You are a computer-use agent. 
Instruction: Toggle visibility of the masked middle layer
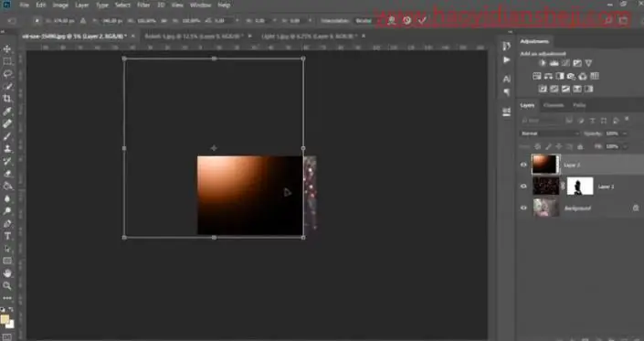tap(523, 186)
